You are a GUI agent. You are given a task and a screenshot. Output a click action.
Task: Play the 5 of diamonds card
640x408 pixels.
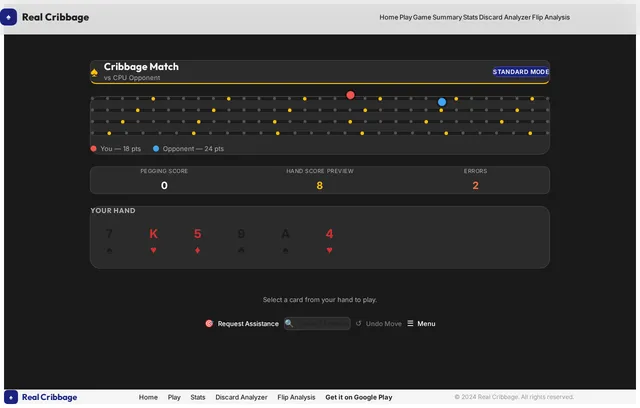[x=198, y=240]
